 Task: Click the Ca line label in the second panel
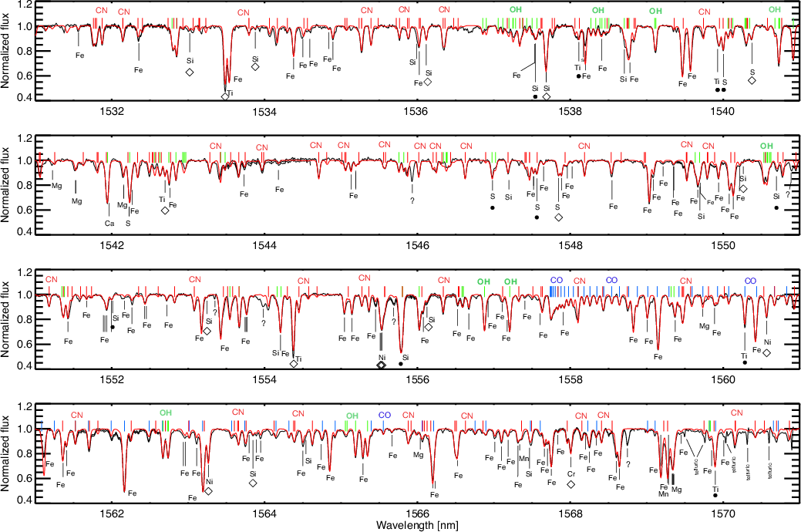tap(109, 223)
